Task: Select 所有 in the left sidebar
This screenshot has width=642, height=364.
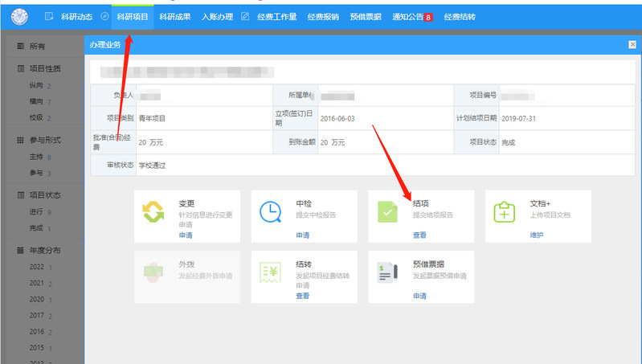Action: [x=38, y=47]
